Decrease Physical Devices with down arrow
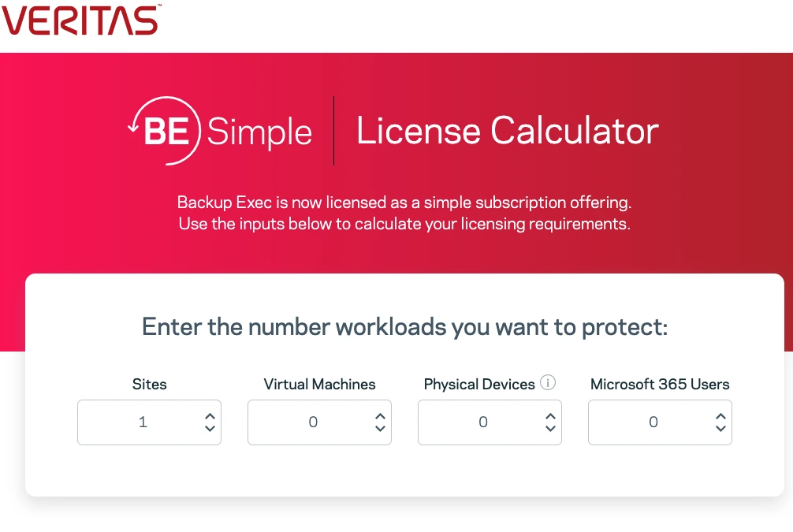793x532 pixels. (550, 428)
